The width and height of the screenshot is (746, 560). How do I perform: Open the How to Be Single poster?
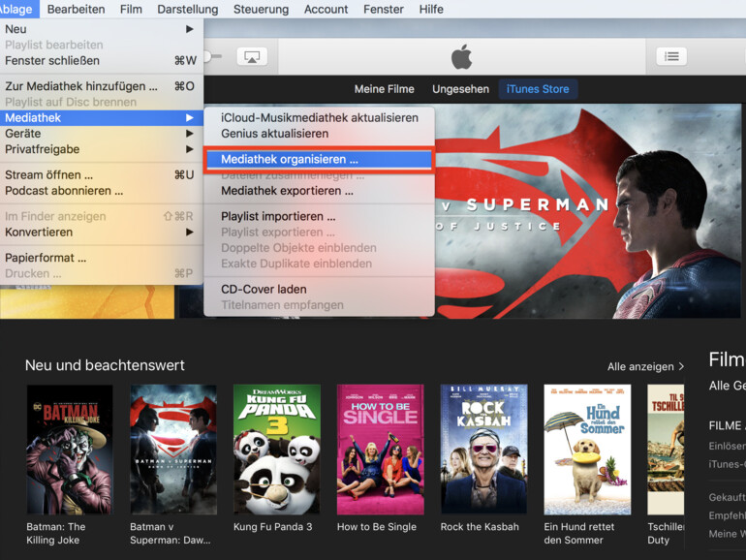(x=380, y=450)
